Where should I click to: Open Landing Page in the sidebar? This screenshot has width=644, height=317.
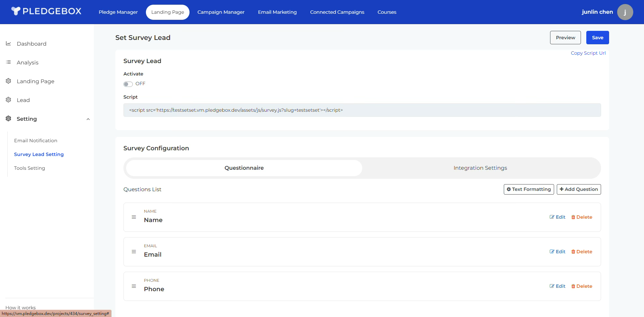[x=36, y=81]
